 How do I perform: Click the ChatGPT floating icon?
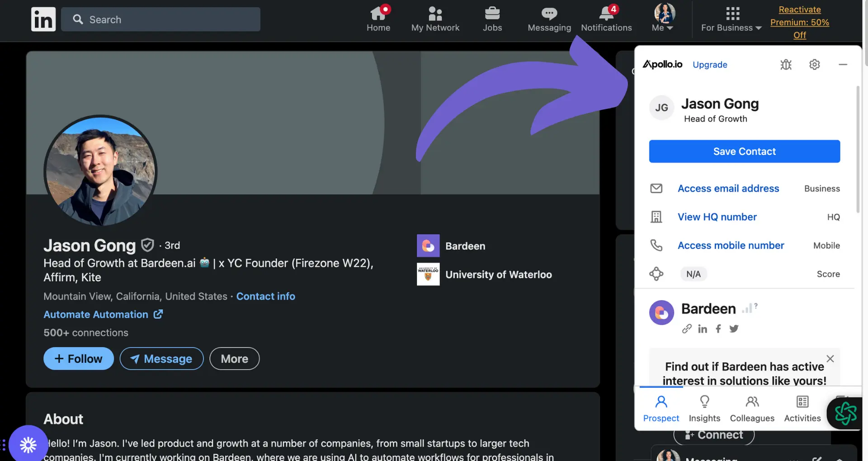click(x=845, y=413)
